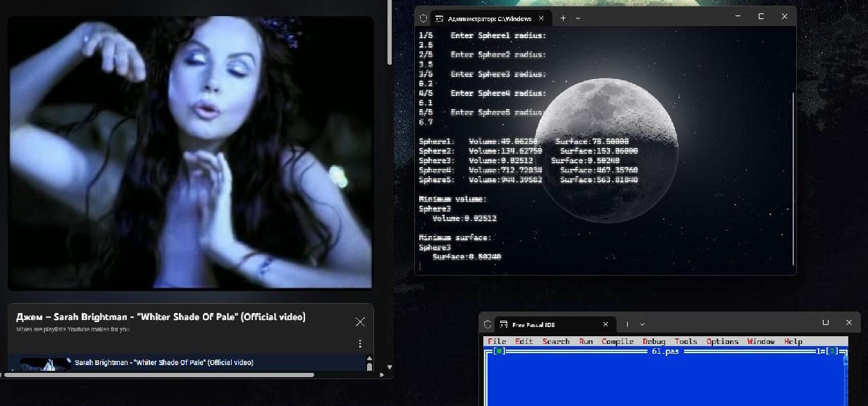The image size is (868, 406).
Task: Click the browser vertical scrollbar down arrow
Action: point(390,367)
